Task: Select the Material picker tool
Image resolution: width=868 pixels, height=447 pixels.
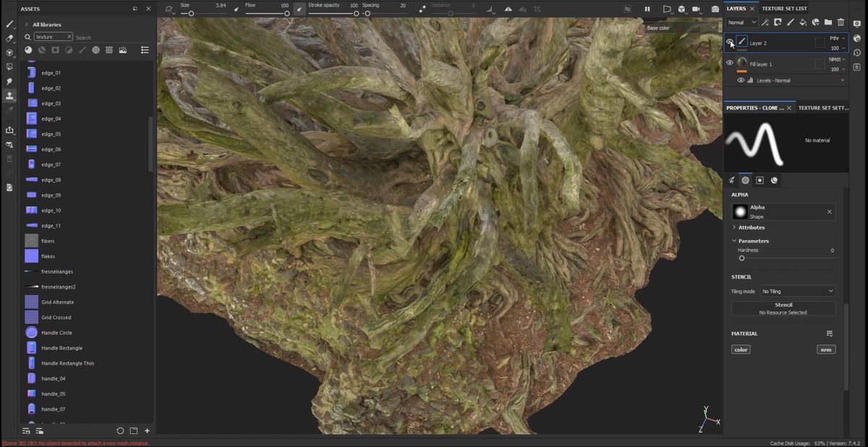Action: (x=9, y=110)
